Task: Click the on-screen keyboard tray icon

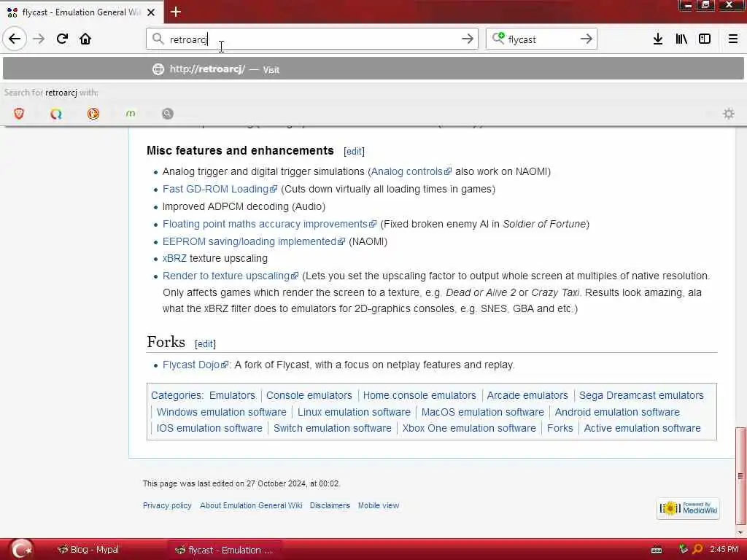Action: tap(657, 550)
